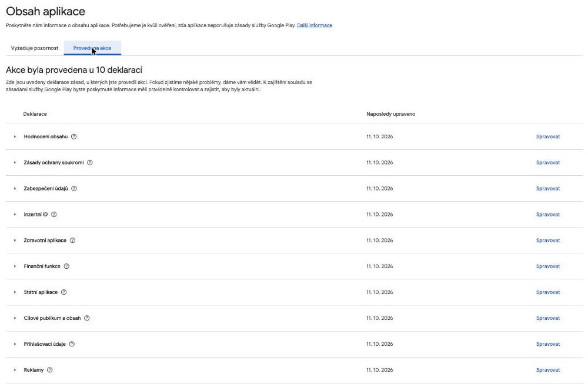Click the Hodnocení obsahu label
The width and height of the screenshot is (588, 387).
coord(46,136)
